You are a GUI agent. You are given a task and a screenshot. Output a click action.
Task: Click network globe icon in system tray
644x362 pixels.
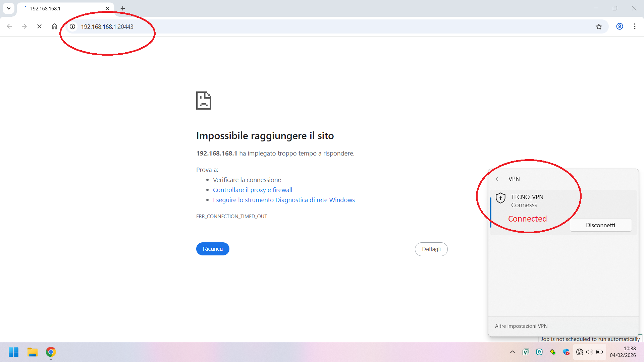tap(580, 352)
